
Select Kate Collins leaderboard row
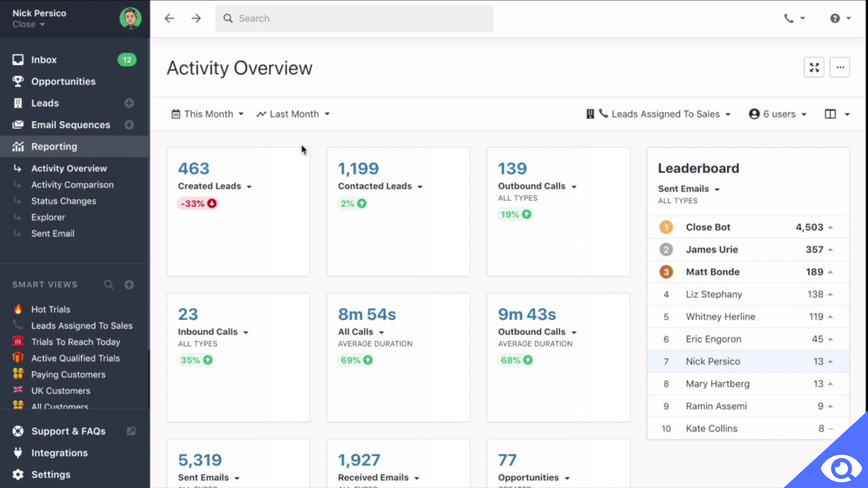[x=748, y=428]
